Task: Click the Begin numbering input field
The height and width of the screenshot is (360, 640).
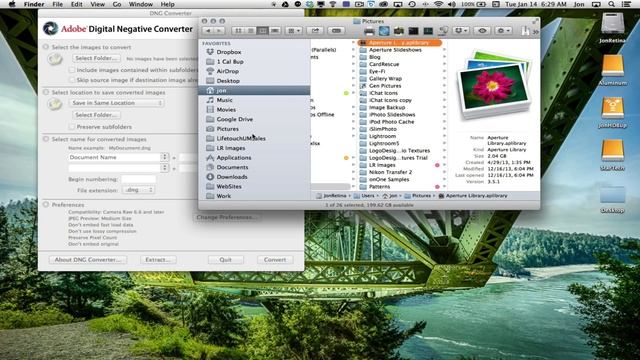Action: pos(139,179)
